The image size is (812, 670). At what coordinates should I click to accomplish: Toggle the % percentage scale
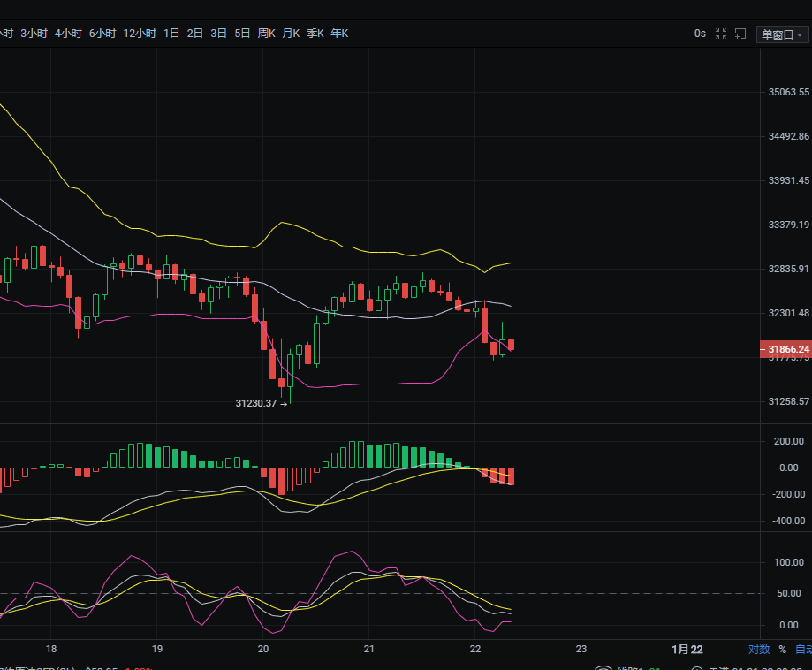pos(782,650)
